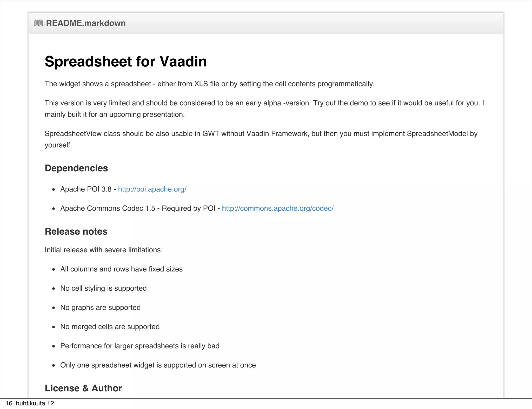The image size is (532, 409).
Task: Click the 'No merged cells are supported' item
Action: [x=110, y=327]
